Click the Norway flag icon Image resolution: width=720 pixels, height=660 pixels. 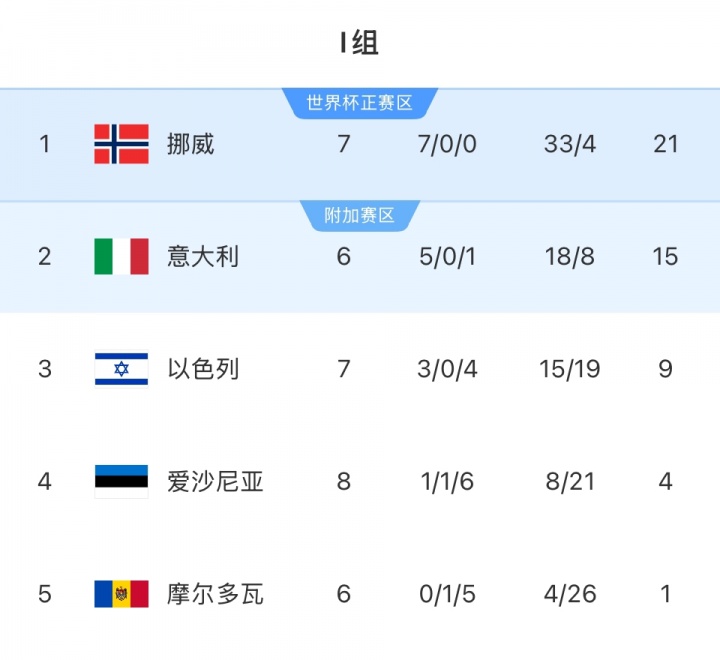tap(121, 144)
